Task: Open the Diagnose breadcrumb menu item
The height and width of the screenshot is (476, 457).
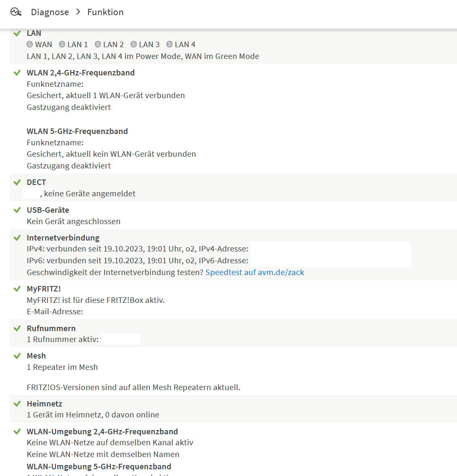Action: (x=50, y=12)
